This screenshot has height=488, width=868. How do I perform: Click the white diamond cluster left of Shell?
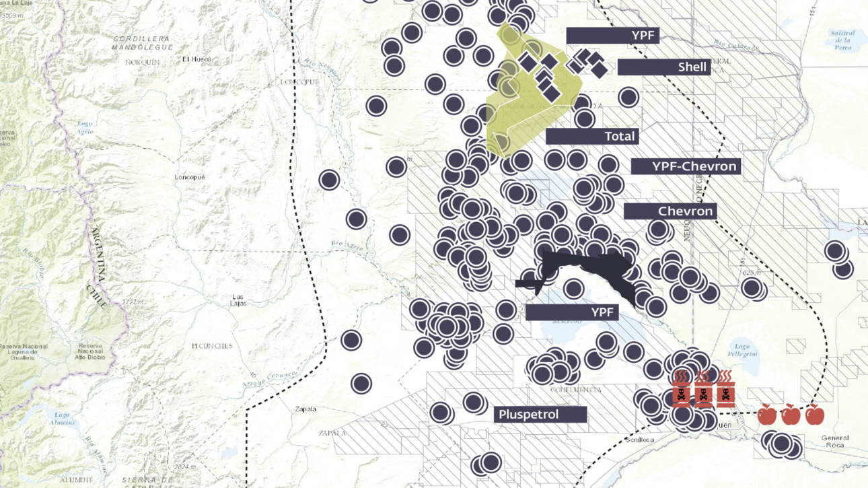point(587,63)
